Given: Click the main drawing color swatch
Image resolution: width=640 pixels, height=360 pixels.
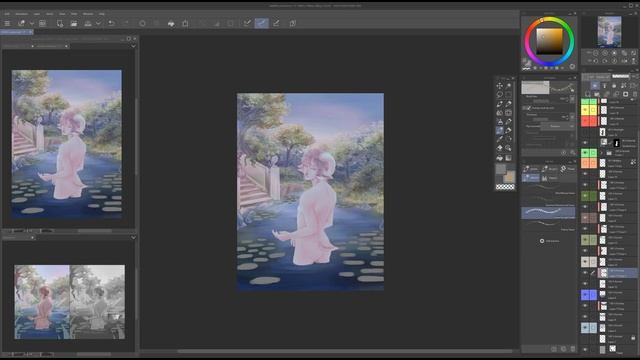Looking at the screenshot, I should pos(501,169).
